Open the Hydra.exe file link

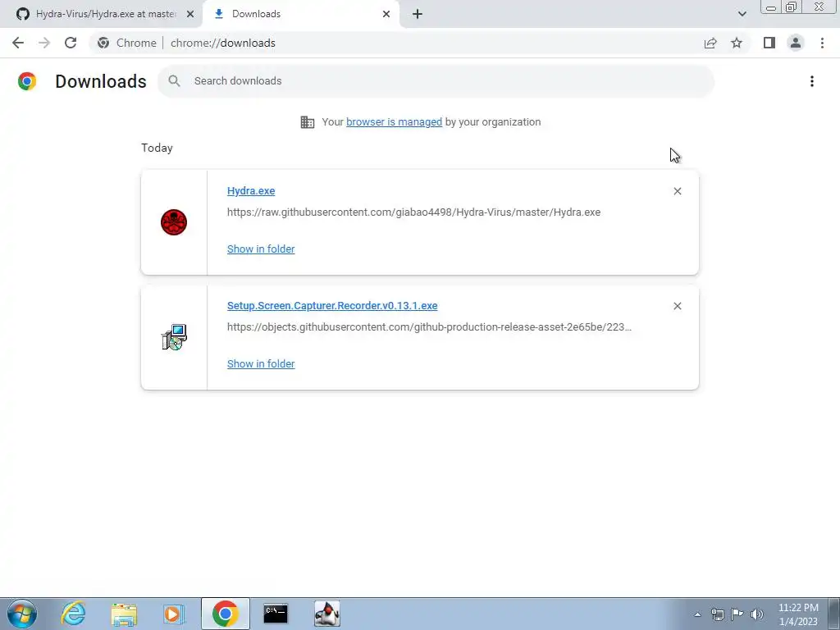point(251,190)
